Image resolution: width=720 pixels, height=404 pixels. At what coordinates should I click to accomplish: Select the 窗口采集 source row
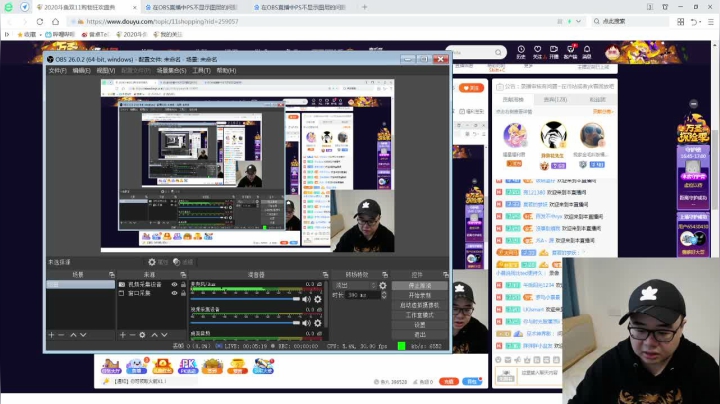[x=152, y=293]
